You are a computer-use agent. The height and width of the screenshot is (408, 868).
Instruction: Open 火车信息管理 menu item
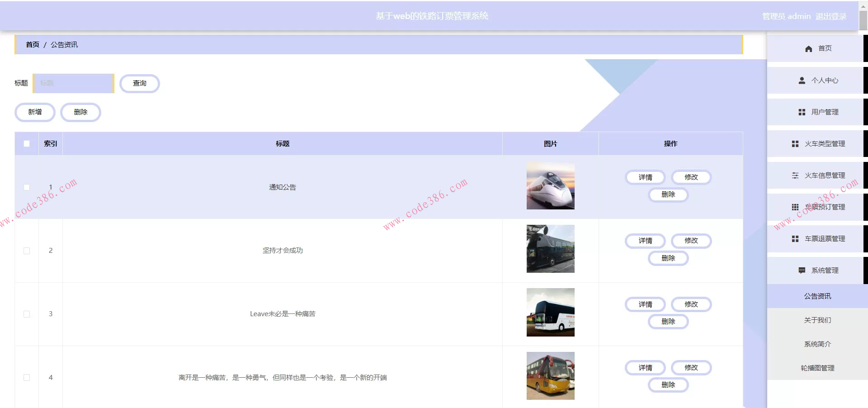click(x=817, y=176)
